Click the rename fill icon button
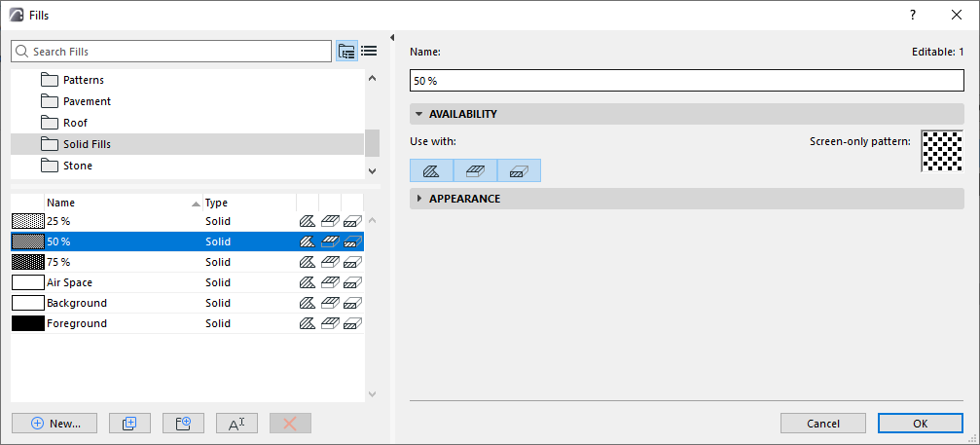Screen dimensions: 980x445 [x=236, y=424]
